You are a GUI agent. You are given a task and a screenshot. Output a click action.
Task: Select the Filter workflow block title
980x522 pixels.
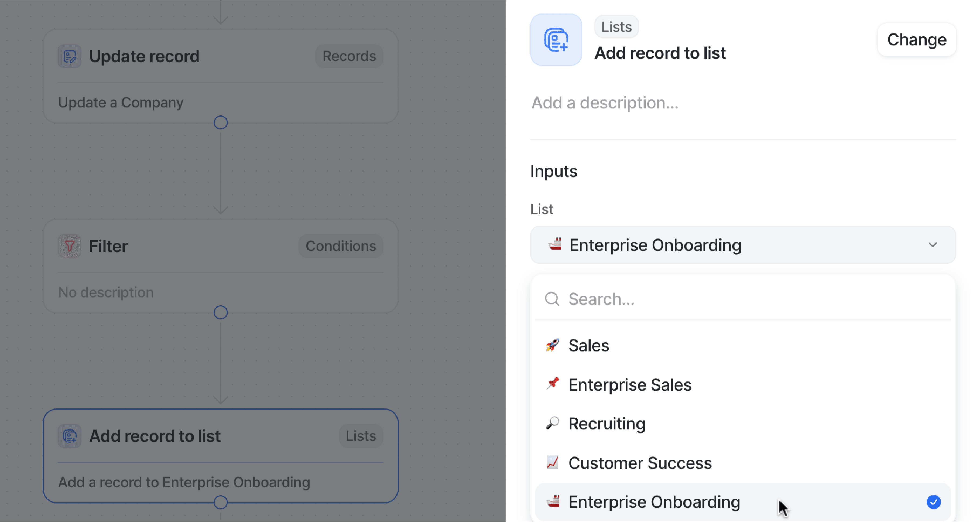click(x=108, y=246)
